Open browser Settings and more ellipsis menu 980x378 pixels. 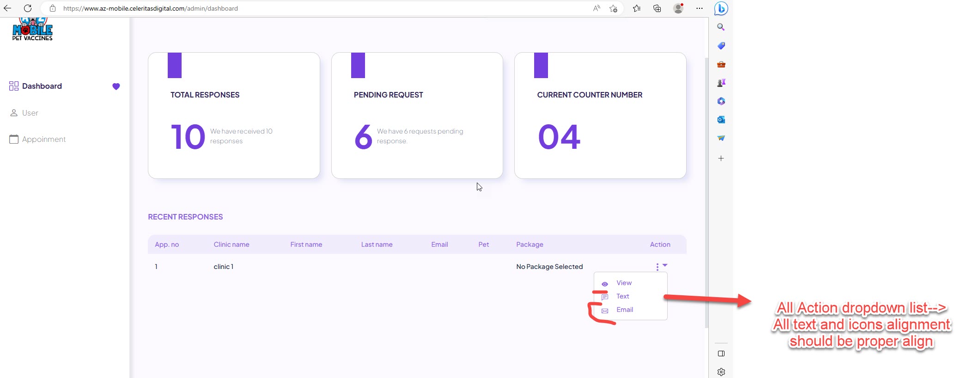pos(699,8)
